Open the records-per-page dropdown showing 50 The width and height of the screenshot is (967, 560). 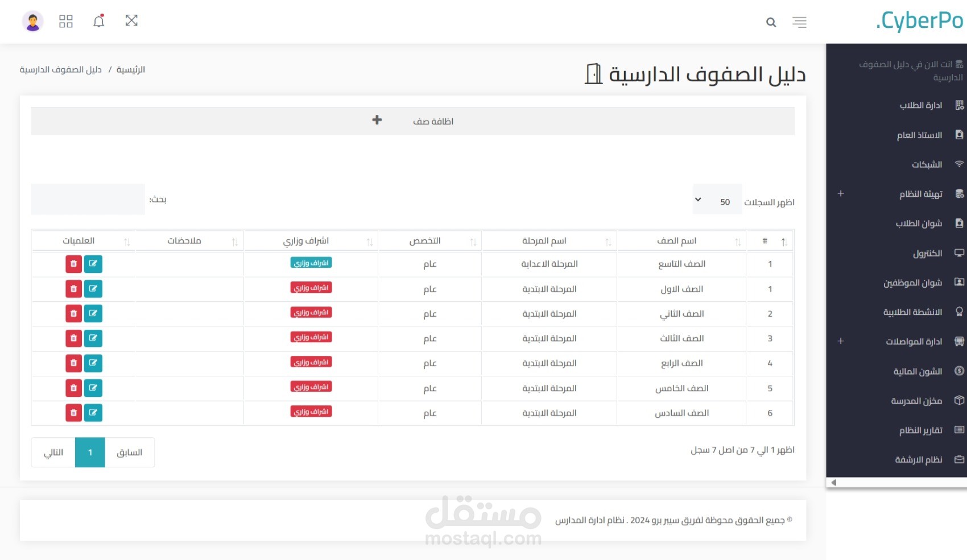click(717, 200)
